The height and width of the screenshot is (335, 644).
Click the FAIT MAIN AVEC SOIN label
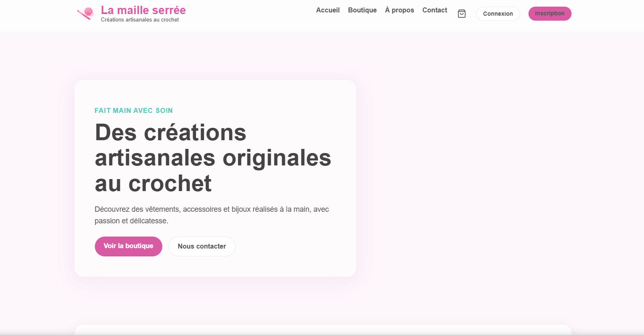[134, 111]
